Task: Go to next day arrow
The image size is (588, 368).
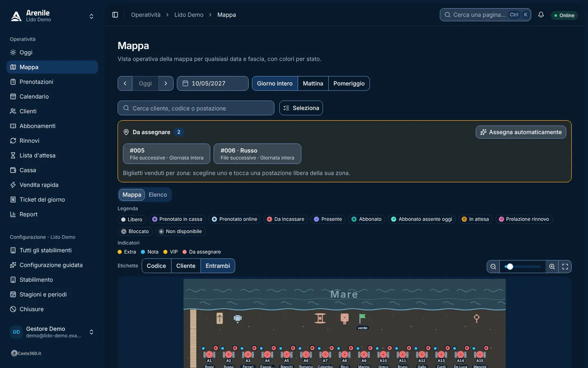Action: click(x=166, y=83)
